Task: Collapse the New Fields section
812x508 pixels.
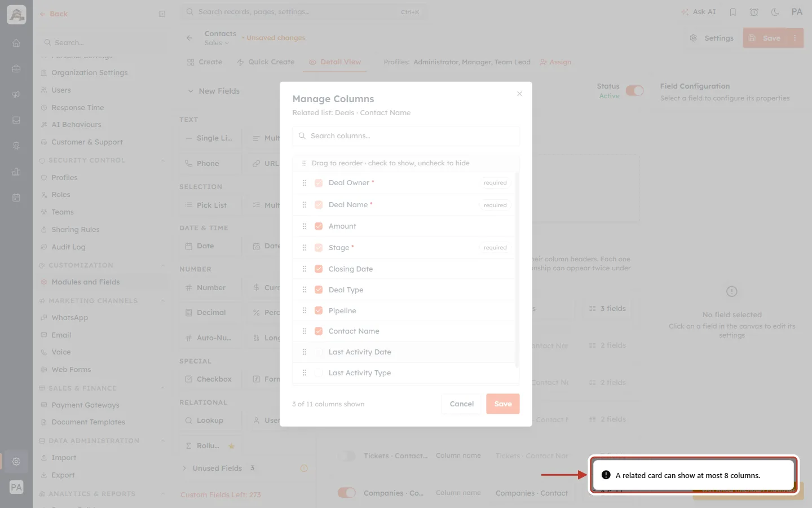Action: [191, 91]
